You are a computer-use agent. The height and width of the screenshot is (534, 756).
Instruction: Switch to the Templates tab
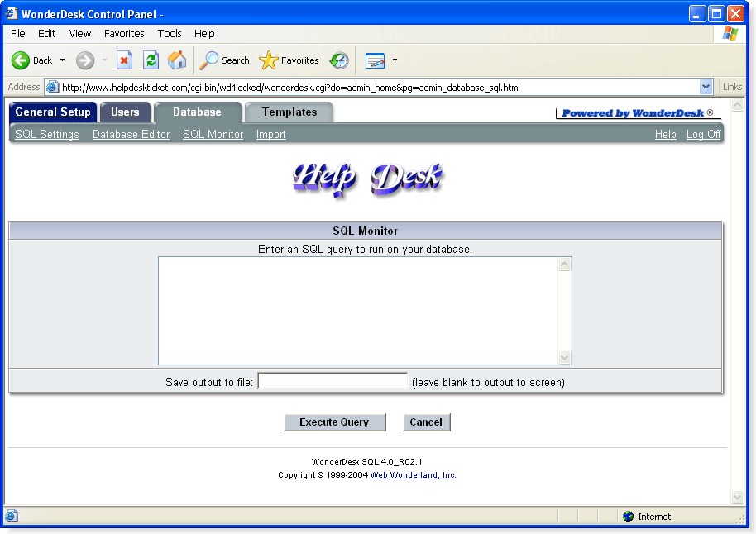click(x=289, y=112)
